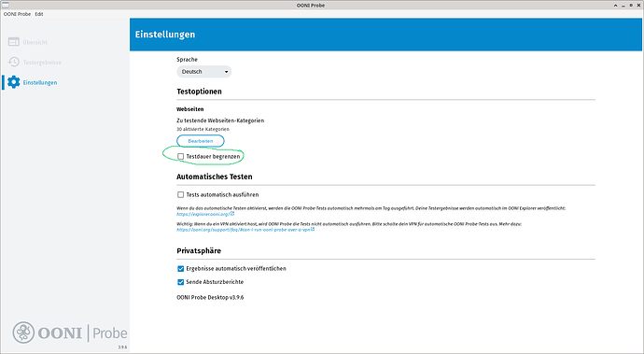Click the Webseiten subheading
This screenshot has height=354, width=644.
tap(190, 109)
